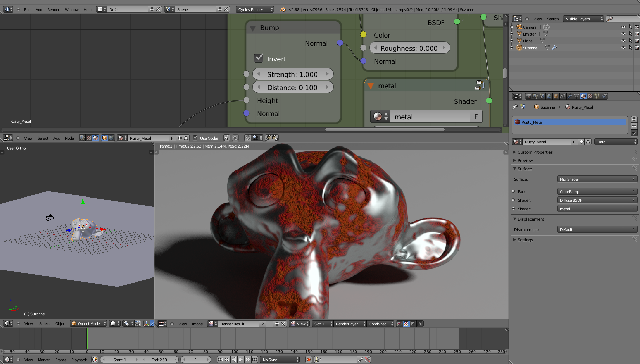
Task: Click the Strength 1.000 slider in the Bump node
Action: click(293, 74)
